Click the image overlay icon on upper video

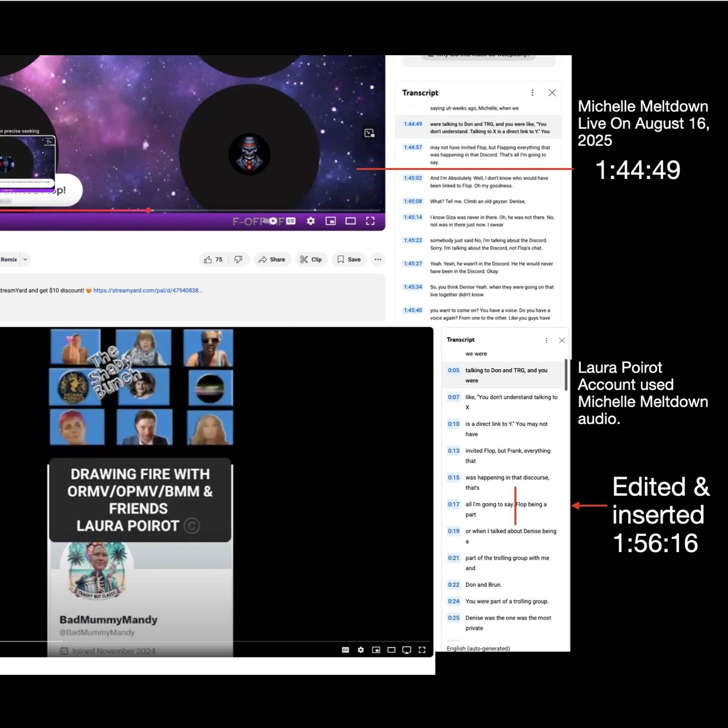click(370, 133)
